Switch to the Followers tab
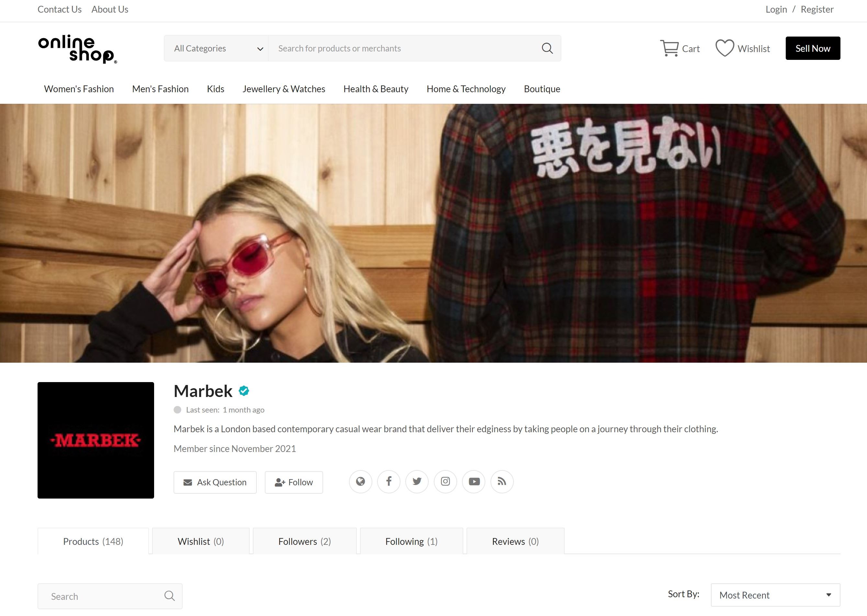Viewport: 867px width, 616px height. click(x=304, y=541)
